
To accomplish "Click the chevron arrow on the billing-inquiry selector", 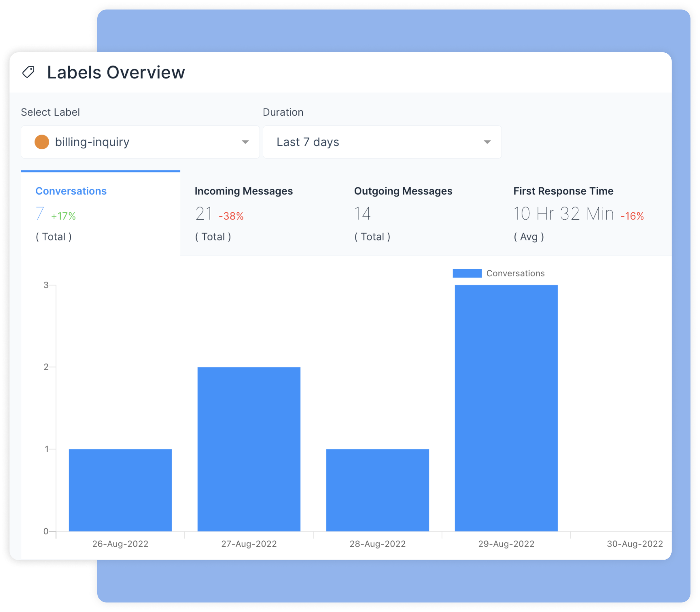I will pyautogui.click(x=245, y=142).
